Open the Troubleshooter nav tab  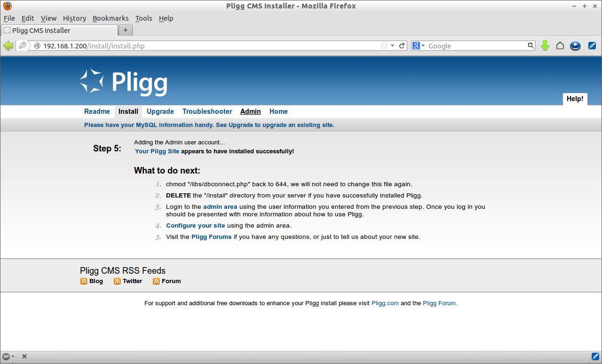pyautogui.click(x=207, y=111)
